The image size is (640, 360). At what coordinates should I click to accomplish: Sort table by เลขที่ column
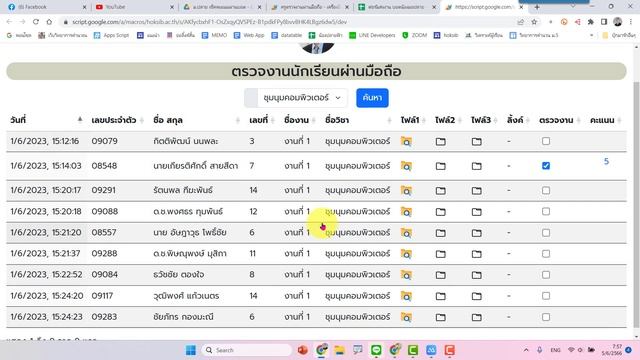[x=262, y=120]
